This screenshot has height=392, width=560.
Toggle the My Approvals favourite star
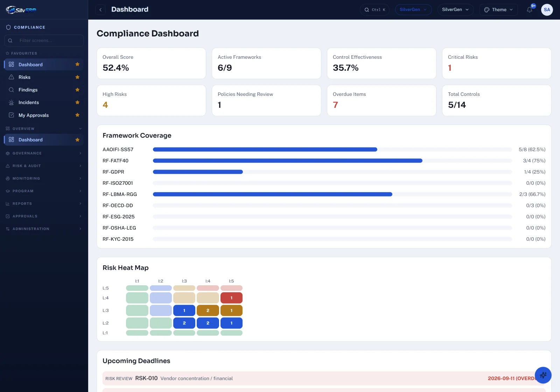(x=77, y=115)
